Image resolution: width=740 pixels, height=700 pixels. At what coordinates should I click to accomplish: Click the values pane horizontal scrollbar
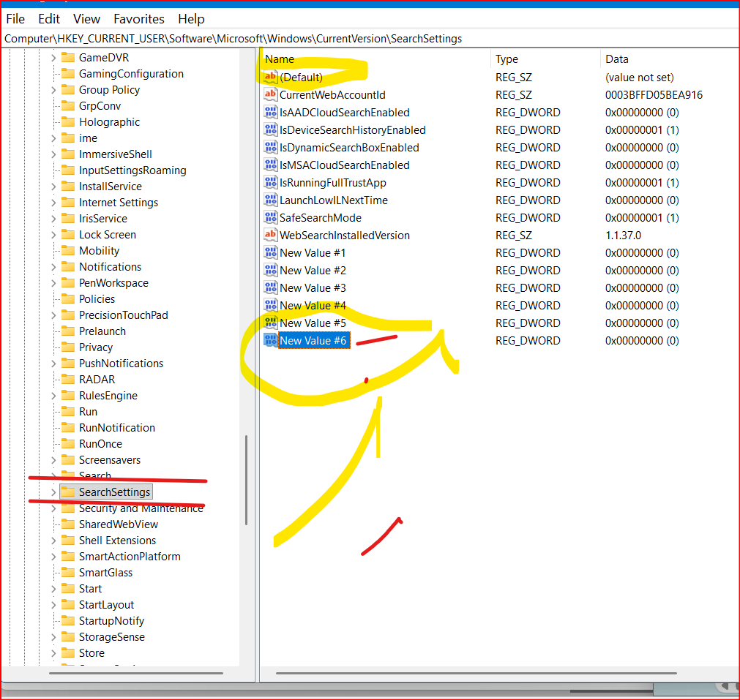pyautogui.click(x=476, y=673)
